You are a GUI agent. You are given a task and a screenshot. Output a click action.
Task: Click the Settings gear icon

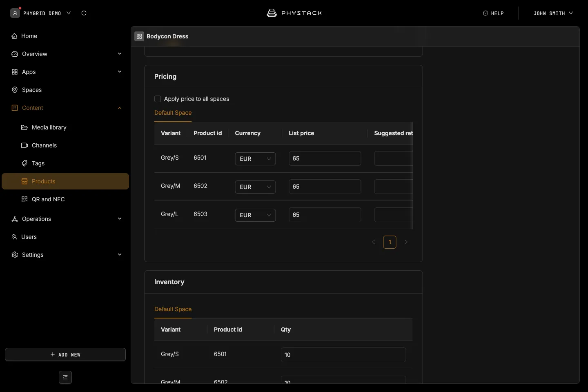pyautogui.click(x=15, y=255)
